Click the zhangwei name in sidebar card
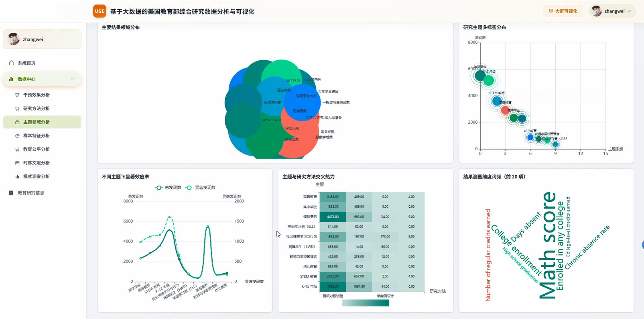Image resolution: width=644 pixels, height=319 pixels. click(x=33, y=39)
